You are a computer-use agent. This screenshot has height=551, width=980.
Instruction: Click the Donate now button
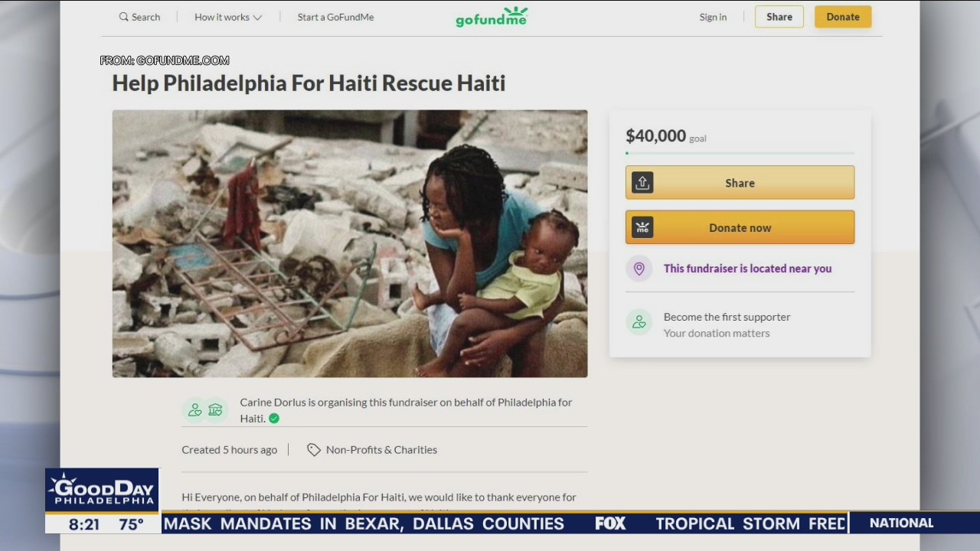click(740, 227)
